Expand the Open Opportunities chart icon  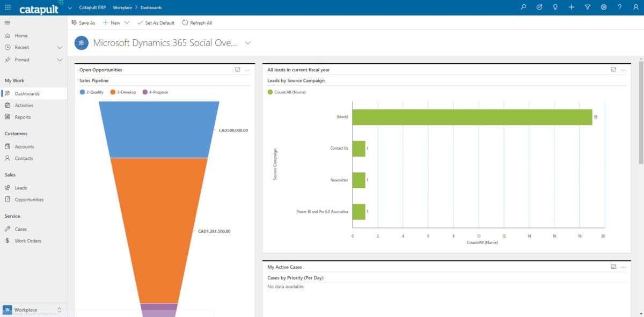pyautogui.click(x=237, y=70)
